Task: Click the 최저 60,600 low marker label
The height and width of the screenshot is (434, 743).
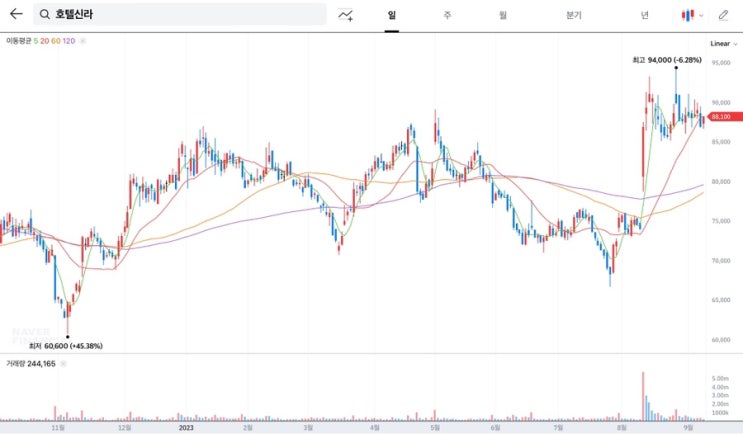Action: (x=66, y=346)
